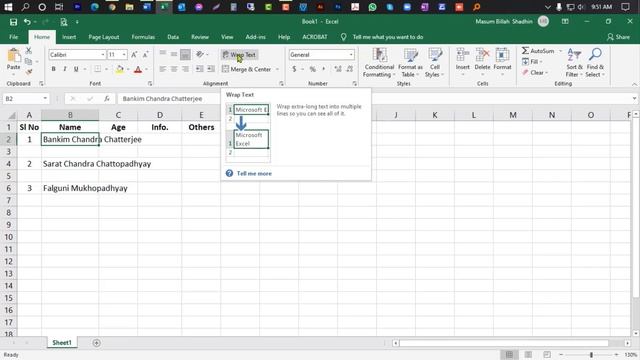Viewport: 640px width, 360px height.
Task: Apply the percent style
Action: tap(313, 69)
